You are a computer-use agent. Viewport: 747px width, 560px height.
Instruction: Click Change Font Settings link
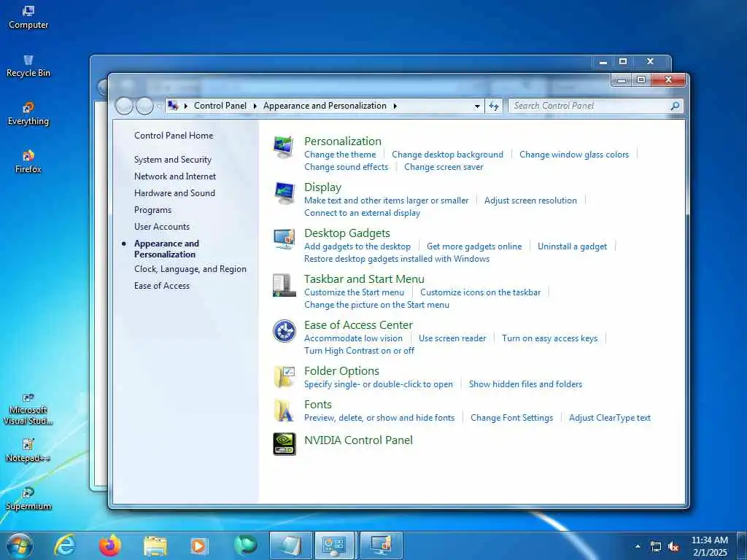[511, 418]
